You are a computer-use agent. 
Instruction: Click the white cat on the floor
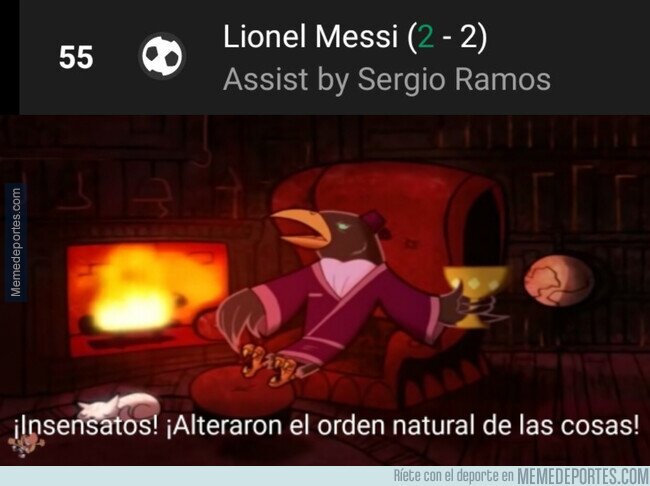pos(119,404)
